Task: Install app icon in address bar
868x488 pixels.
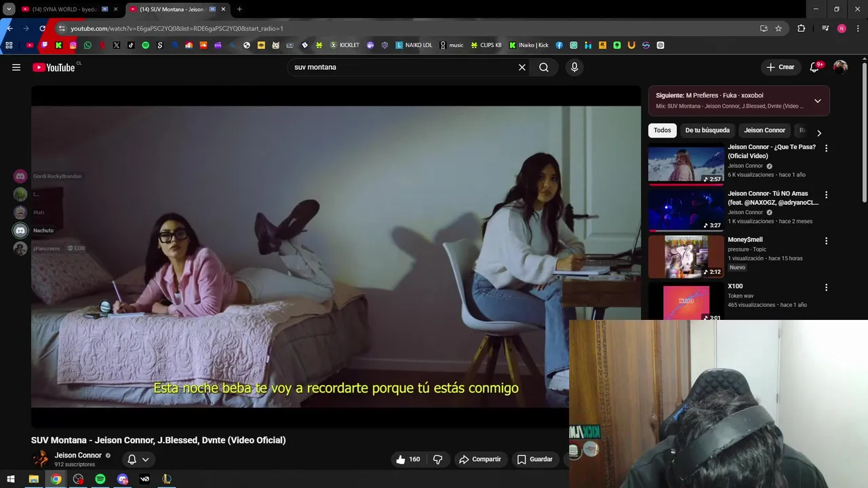Action: point(764,28)
